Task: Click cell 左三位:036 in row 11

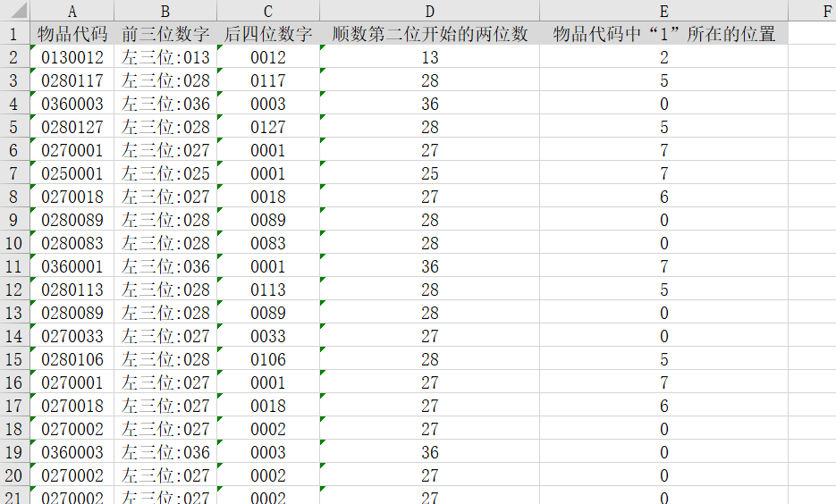Action: pos(165,266)
